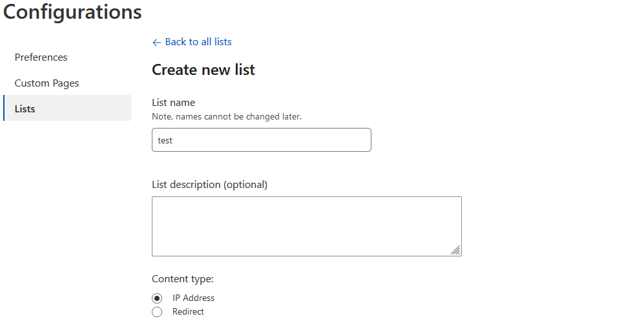This screenshot has width=644, height=321.
Task: Click the word test in name field
Action: coord(165,140)
